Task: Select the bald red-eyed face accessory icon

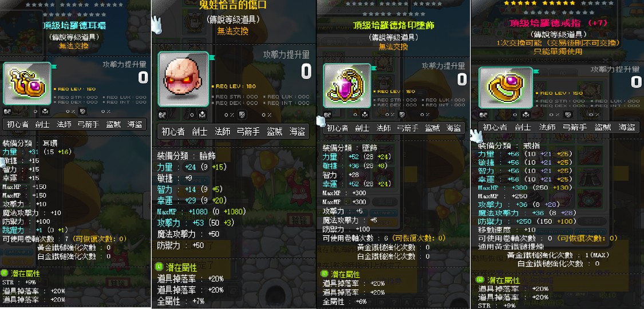Action: click(x=183, y=79)
